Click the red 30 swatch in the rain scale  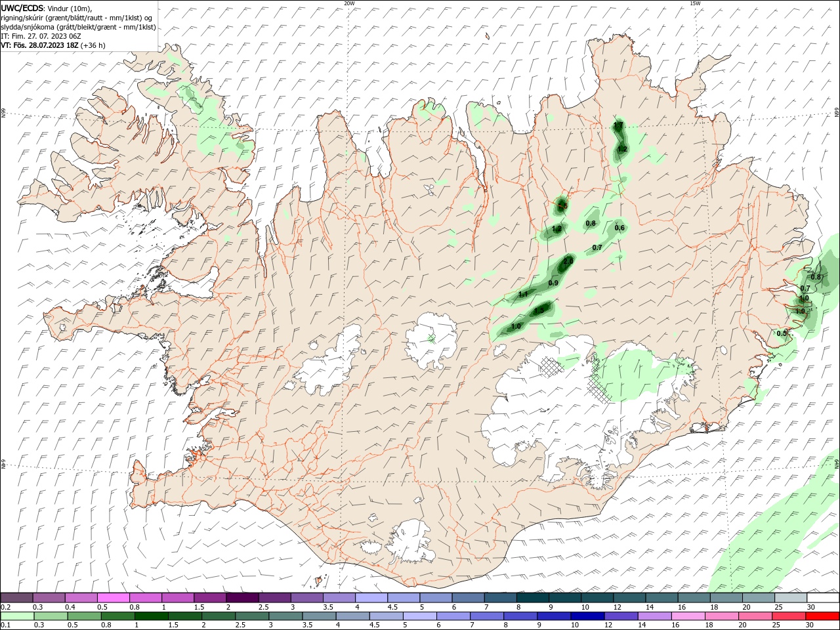pos(824,616)
